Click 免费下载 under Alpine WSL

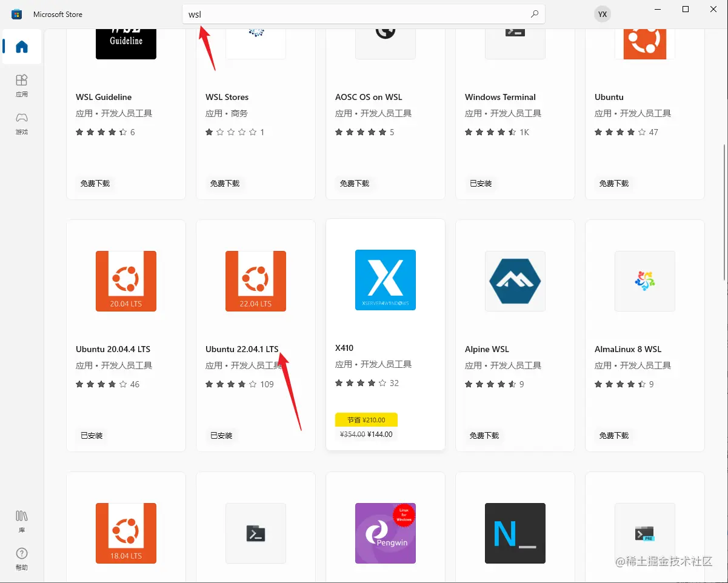pos(484,435)
